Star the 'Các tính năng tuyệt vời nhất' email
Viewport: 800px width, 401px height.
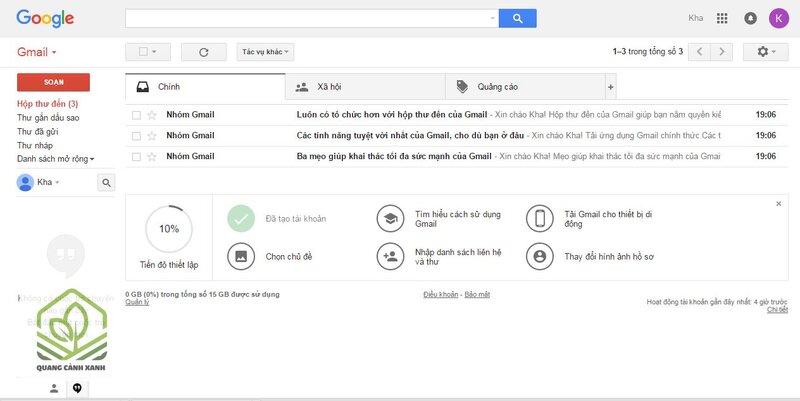152,136
